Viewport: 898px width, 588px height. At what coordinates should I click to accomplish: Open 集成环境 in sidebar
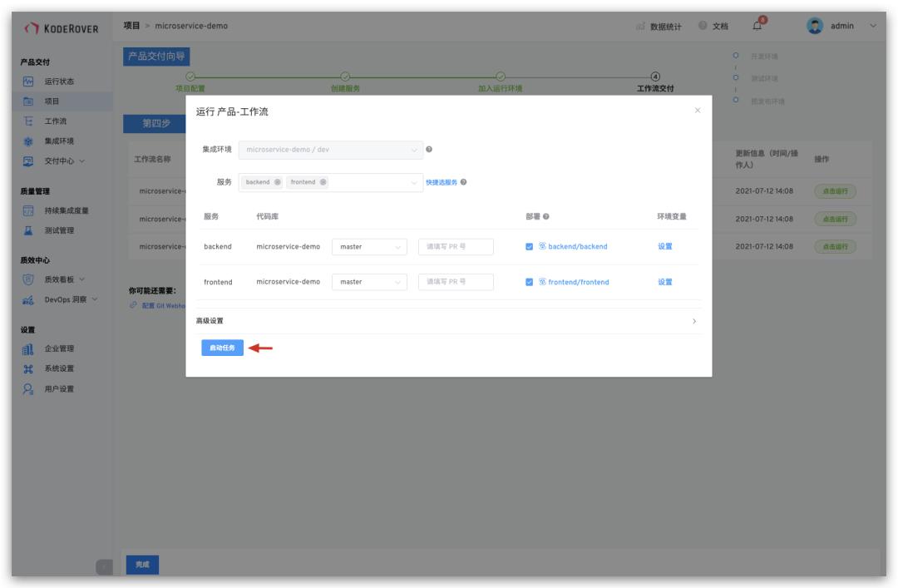tap(59, 141)
